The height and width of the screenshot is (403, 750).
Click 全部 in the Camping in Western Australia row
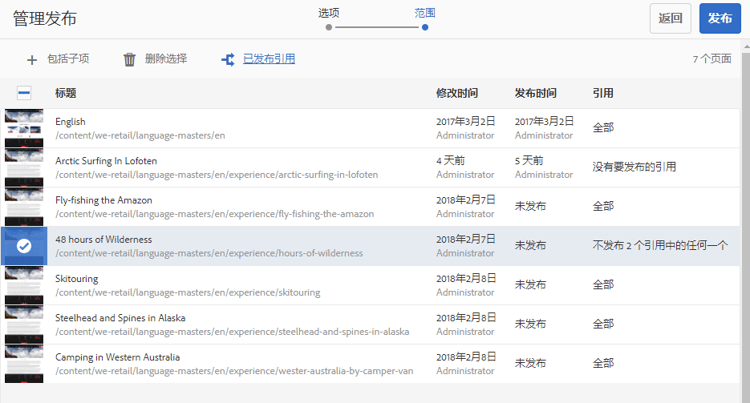pyautogui.click(x=603, y=363)
